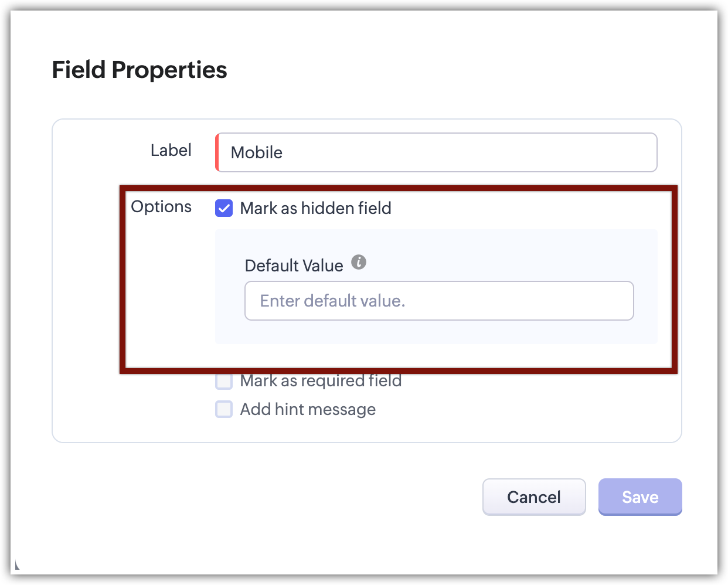Click the red required marker on Label field

pyautogui.click(x=217, y=152)
